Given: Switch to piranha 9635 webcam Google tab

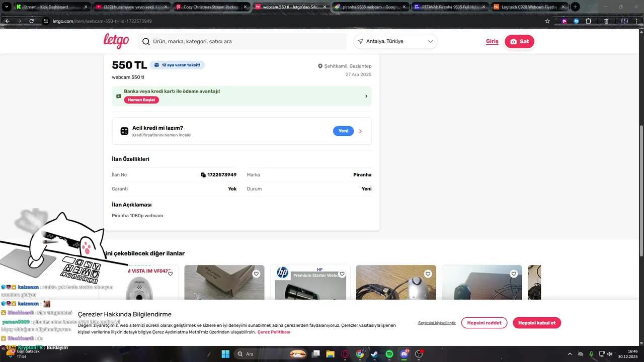Looking at the screenshot, I should [x=370, y=7].
